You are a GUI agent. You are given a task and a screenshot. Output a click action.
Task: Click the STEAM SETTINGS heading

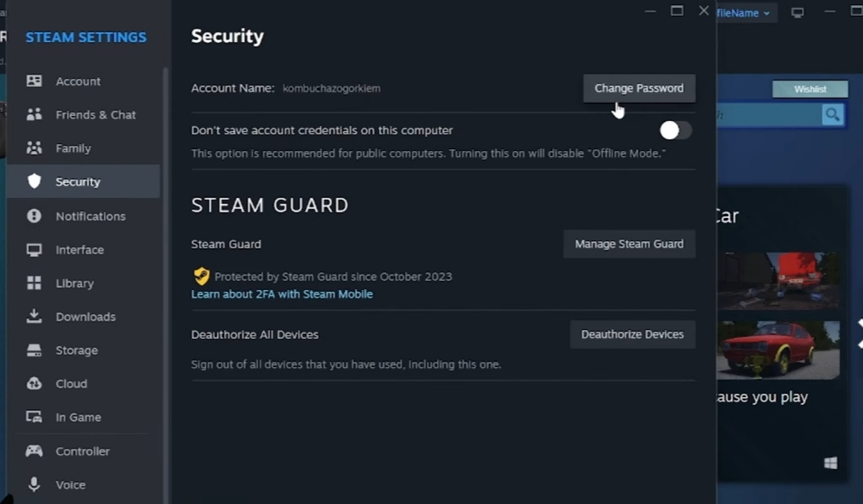pyautogui.click(x=86, y=37)
